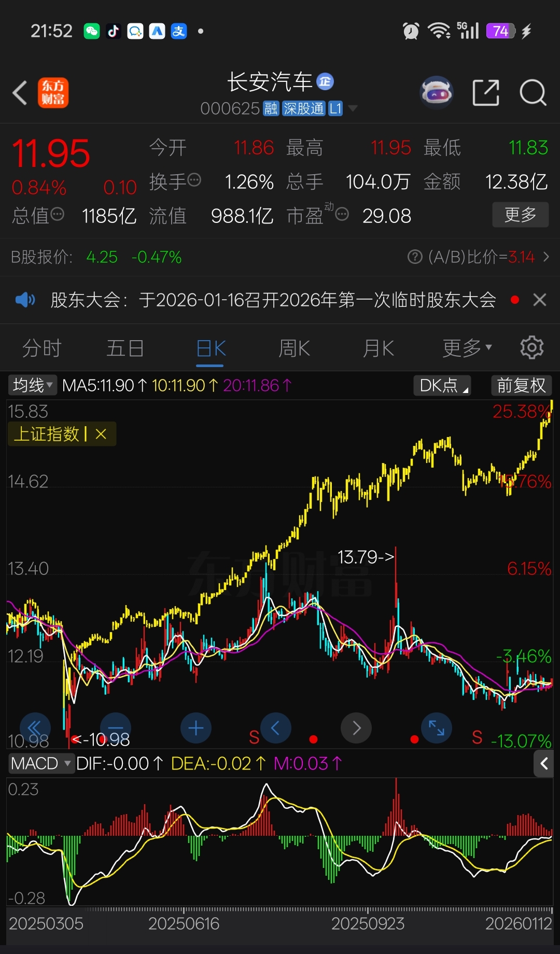Screen dimensions: 560x954
Task: Tap the WeChat notification icon
Action: [x=92, y=31]
